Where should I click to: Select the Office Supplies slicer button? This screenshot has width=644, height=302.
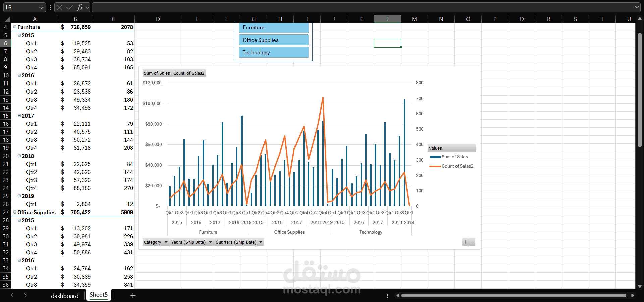(274, 40)
